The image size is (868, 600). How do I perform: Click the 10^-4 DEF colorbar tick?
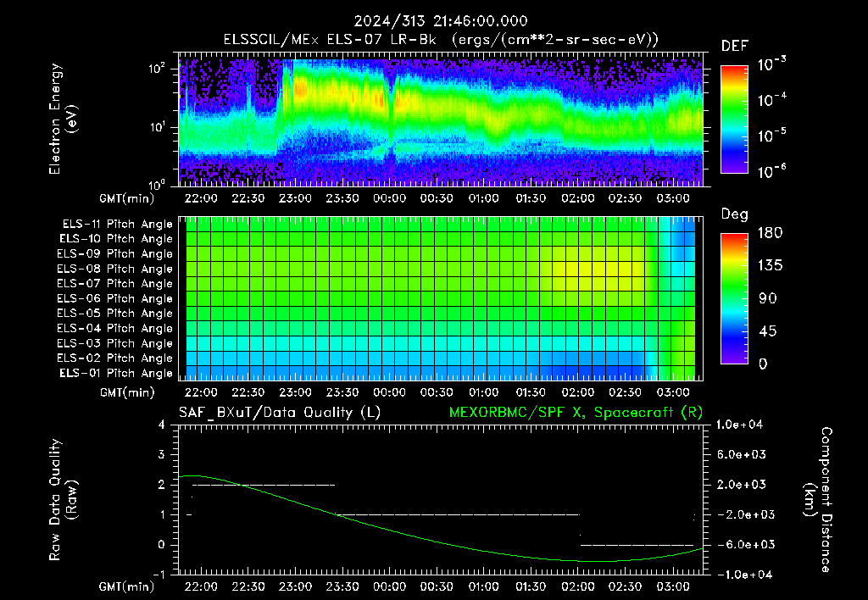pyautogui.click(x=771, y=100)
